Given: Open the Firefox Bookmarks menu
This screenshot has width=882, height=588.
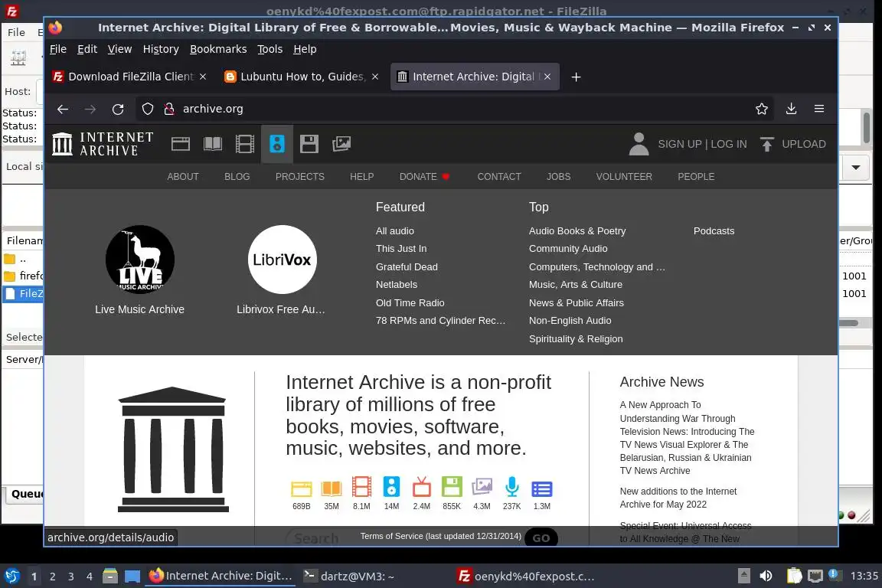Looking at the screenshot, I should click(218, 50).
